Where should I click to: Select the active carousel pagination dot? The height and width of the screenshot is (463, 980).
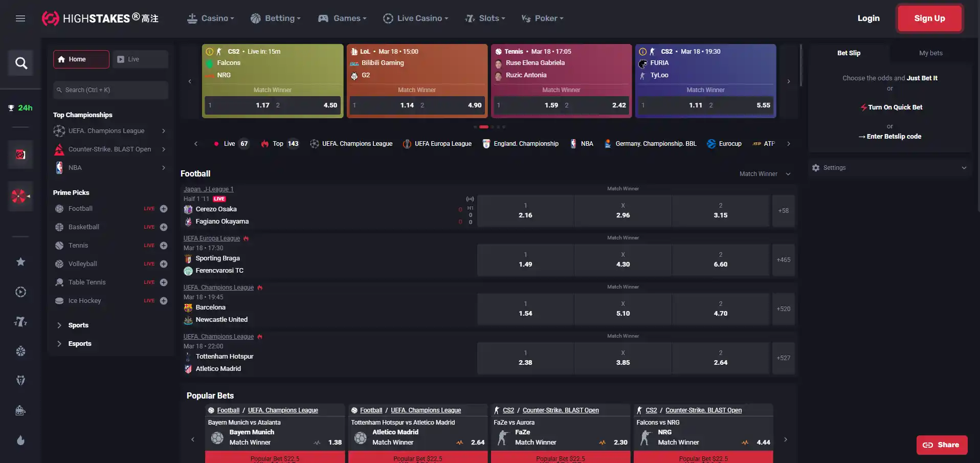coord(484,127)
